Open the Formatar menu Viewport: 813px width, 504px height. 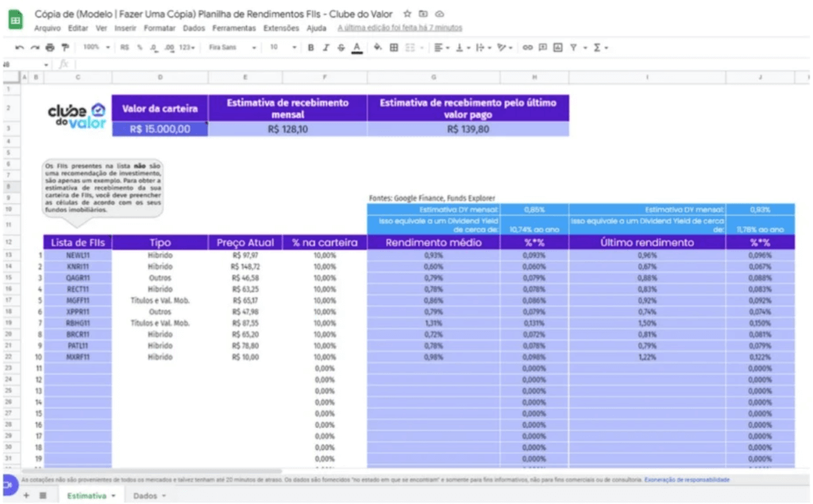coord(159,28)
